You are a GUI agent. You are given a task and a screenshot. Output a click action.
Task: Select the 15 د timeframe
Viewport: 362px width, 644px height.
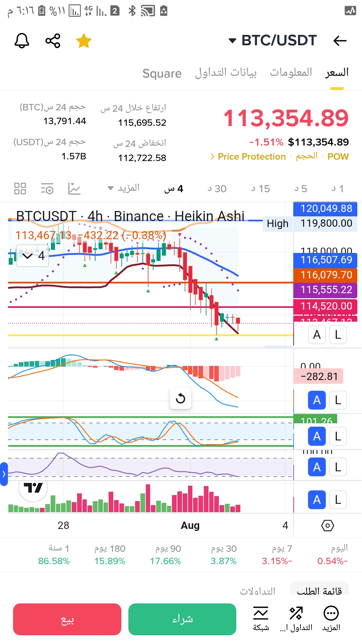click(260, 189)
